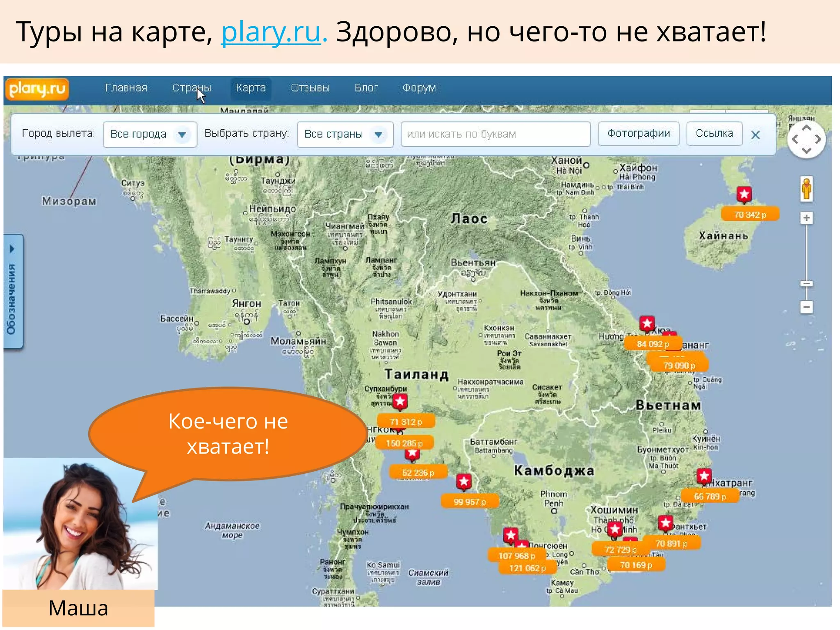Click the Фотографии button
The image size is (840, 630).
pyautogui.click(x=638, y=134)
